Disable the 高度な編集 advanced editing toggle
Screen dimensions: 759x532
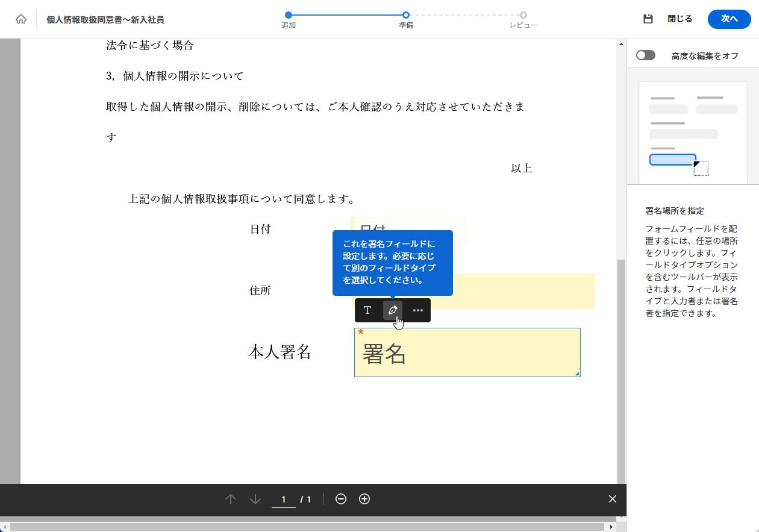(x=645, y=55)
